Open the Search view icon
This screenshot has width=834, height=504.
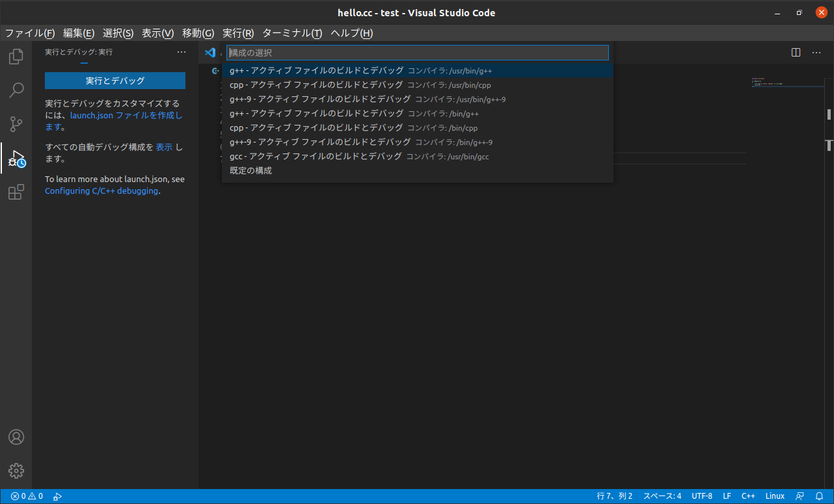click(x=16, y=90)
